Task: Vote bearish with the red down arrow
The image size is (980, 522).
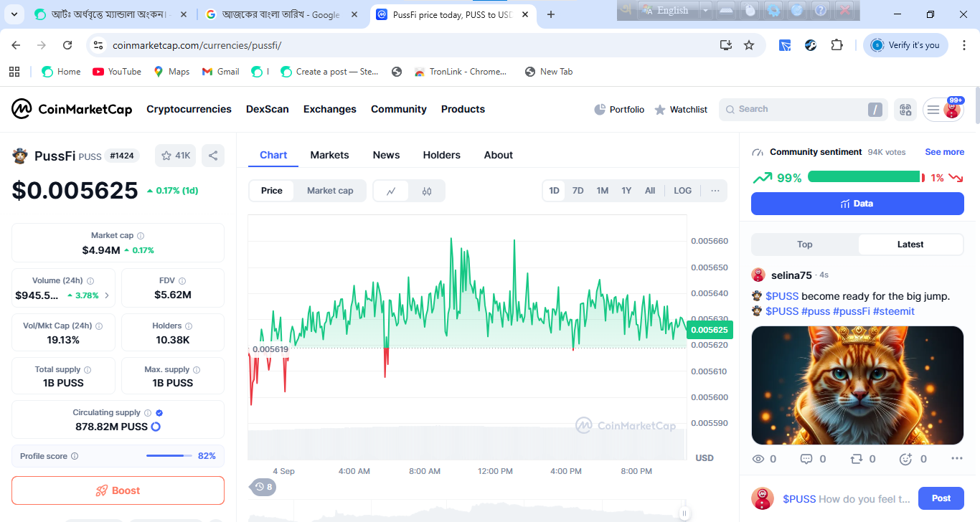Action: (955, 178)
